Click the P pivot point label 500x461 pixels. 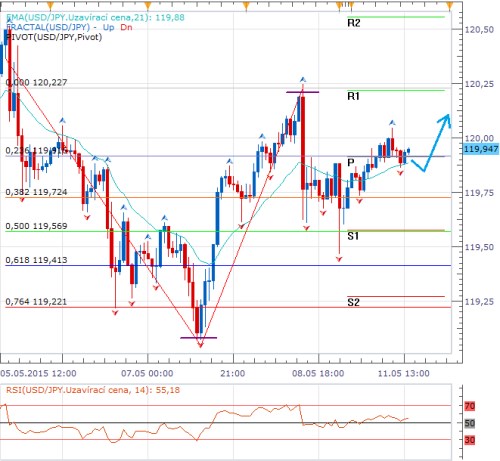click(x=351, y=163)
